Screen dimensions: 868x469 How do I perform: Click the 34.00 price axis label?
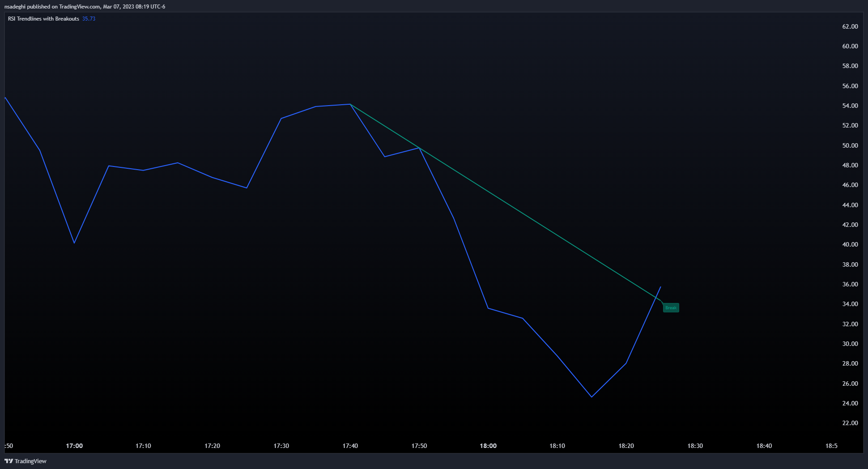pos(850,304)
